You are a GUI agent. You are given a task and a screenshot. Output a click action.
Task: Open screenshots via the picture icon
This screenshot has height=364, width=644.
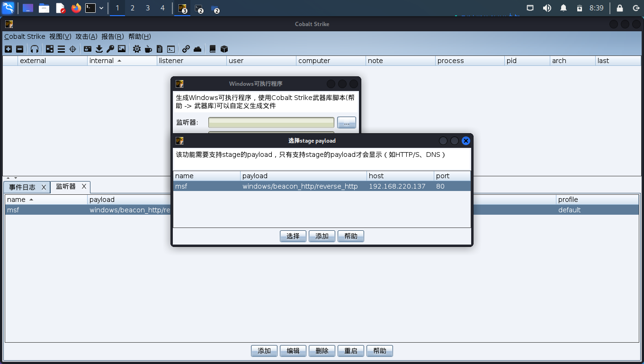(x=122, y=49)
